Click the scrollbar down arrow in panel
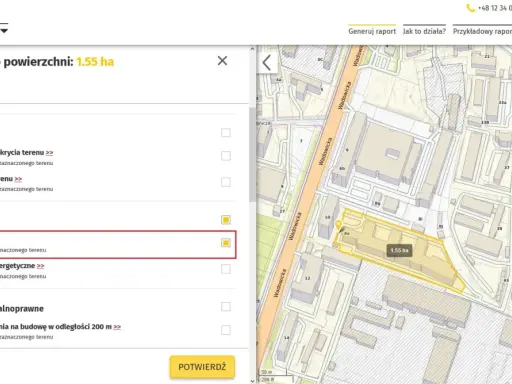The height and width of the screenshot is (384, 512). pos(252,380)
